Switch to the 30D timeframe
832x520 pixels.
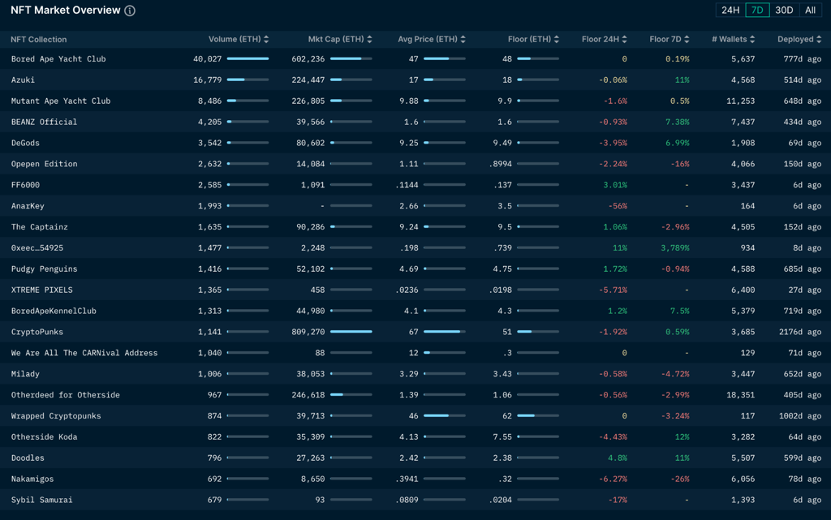784,11
